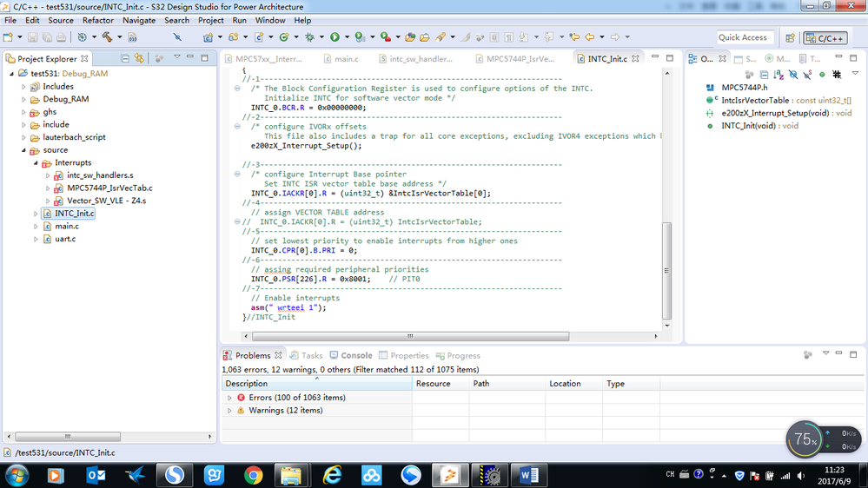Viewport: 868px width, 488px height.
Task: Toggle Mark Occurrences pen icon
Action: pos(466,37)
